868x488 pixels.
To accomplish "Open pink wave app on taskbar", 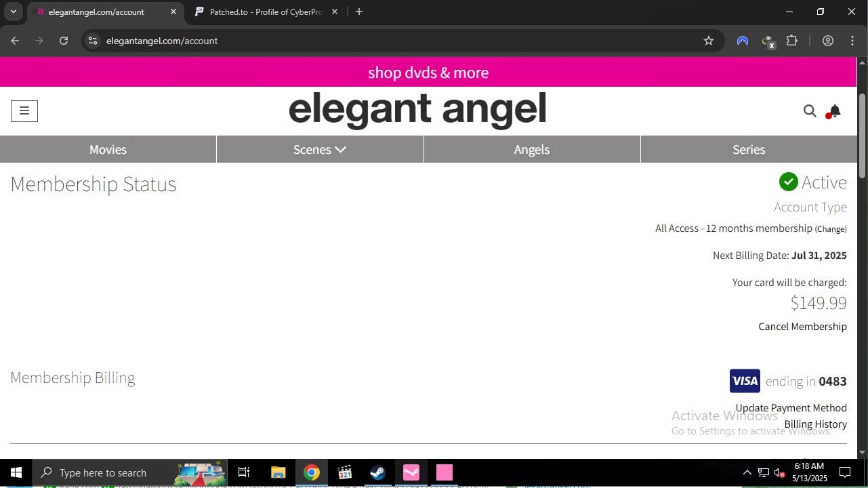I will pyautogui.click(x=411, y=472).
